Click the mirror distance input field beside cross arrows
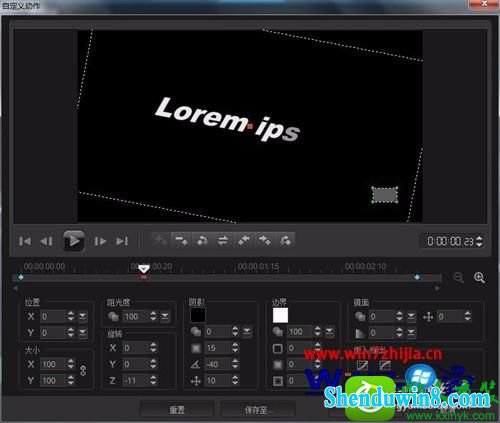500x423 pixels. point(450,316)
